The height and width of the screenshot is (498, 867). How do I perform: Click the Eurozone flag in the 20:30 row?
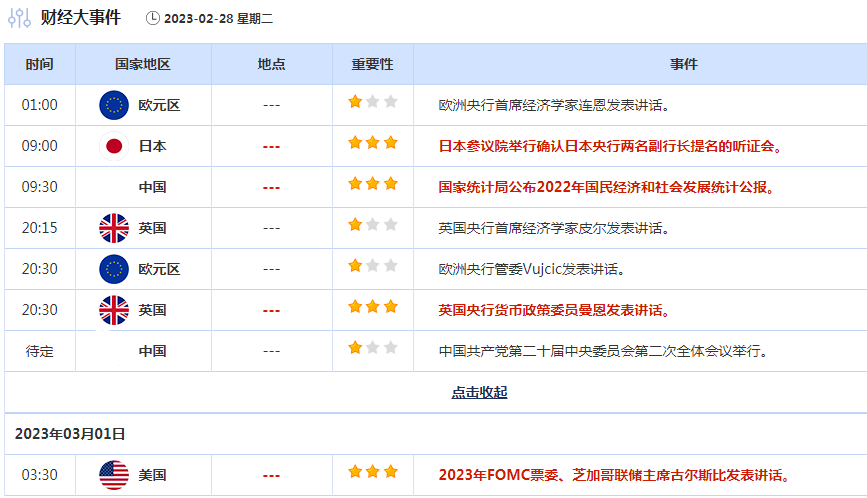pyautogui.click(x=114, y=269)
